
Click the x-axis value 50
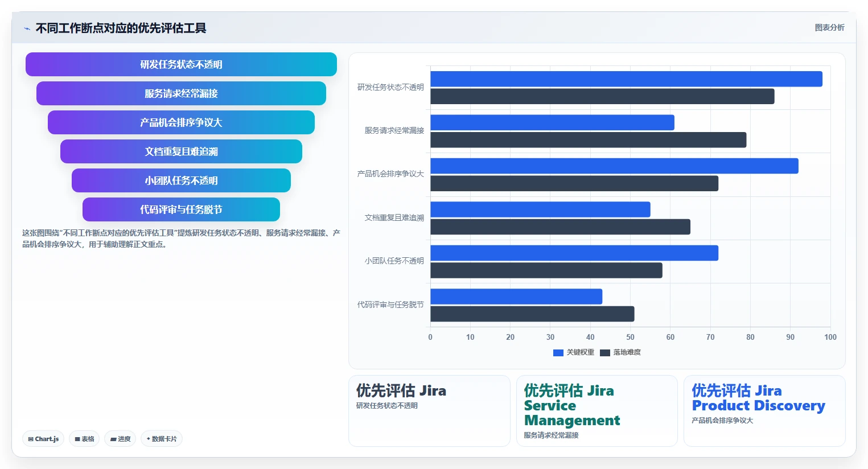[630, 337]
